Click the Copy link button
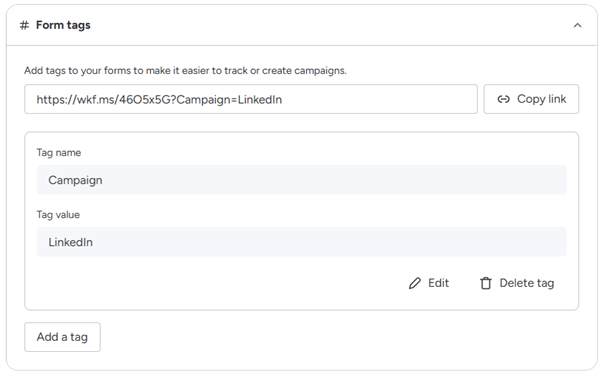 tap(531, 99)
